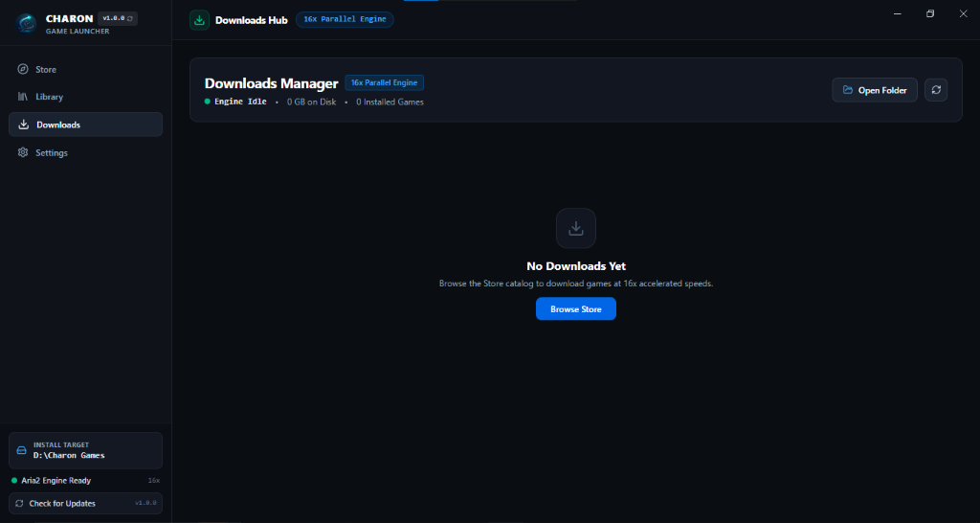Click the install target drive icon

coord(21,450)
